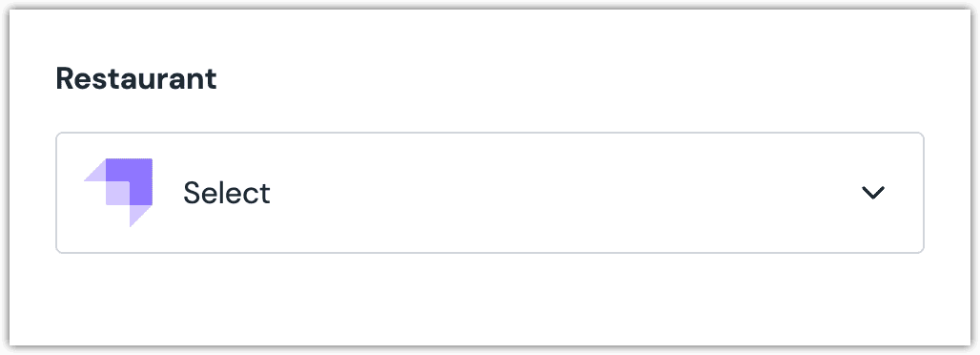This screenshot has height=355, width=980.
Task: Click the restaurant brand icon left of Select
Action: [x=118, y=192]
